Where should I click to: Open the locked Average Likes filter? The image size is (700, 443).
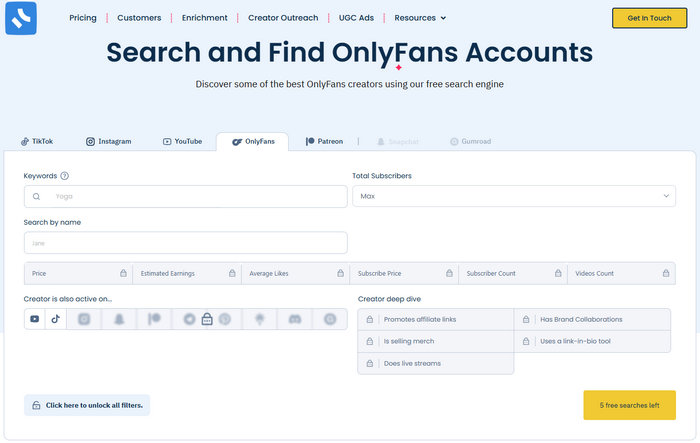[296, 273]
